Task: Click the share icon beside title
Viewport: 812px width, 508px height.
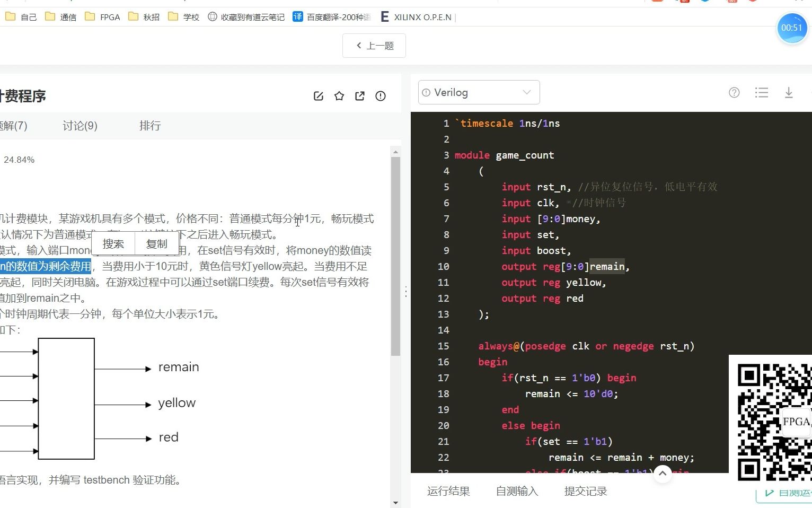Action: 360,96
